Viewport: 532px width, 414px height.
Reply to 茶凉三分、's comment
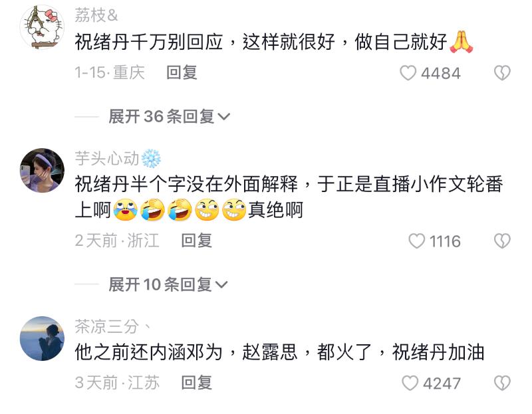pos(196,383)
